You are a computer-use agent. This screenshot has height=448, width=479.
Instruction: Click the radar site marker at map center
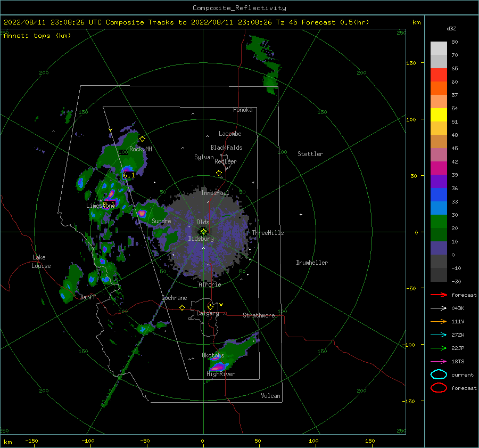pos(203,232)
